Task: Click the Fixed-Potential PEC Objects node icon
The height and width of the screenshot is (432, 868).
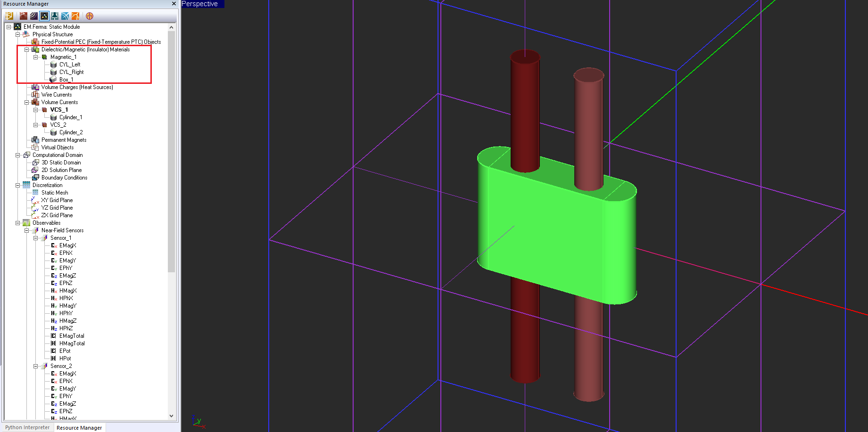Action: pos(35,42)
